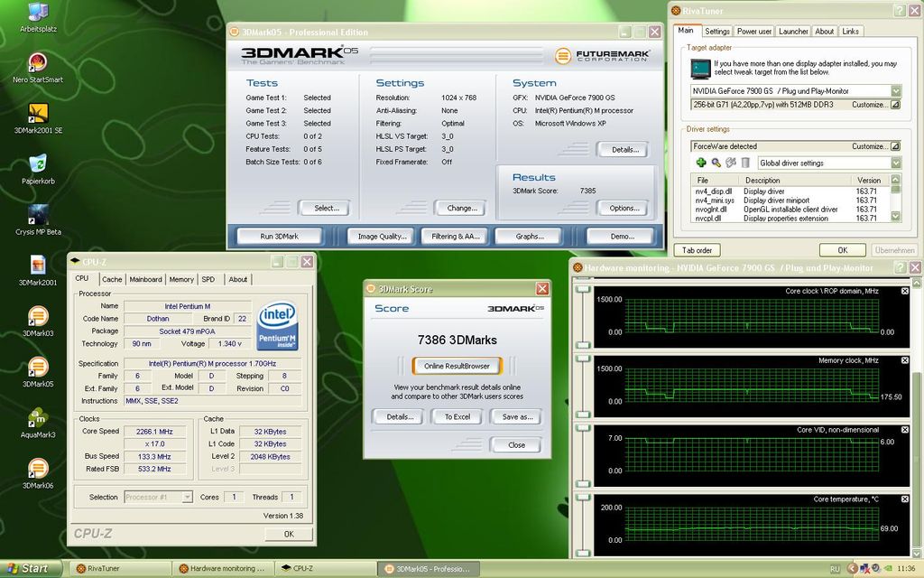
Task: Switch to the Memory tab in CPU-Z
Action: pos(181,280)
